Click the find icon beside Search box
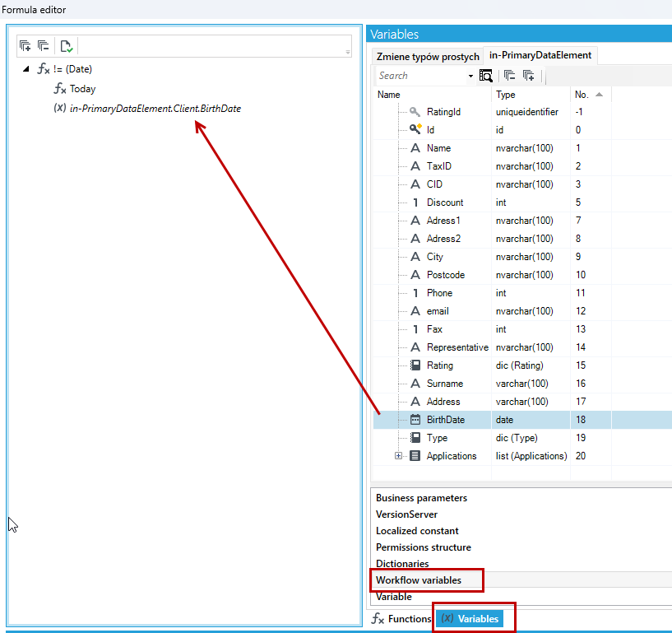Viewport: 672px width, 633px height. coord(485,76)
